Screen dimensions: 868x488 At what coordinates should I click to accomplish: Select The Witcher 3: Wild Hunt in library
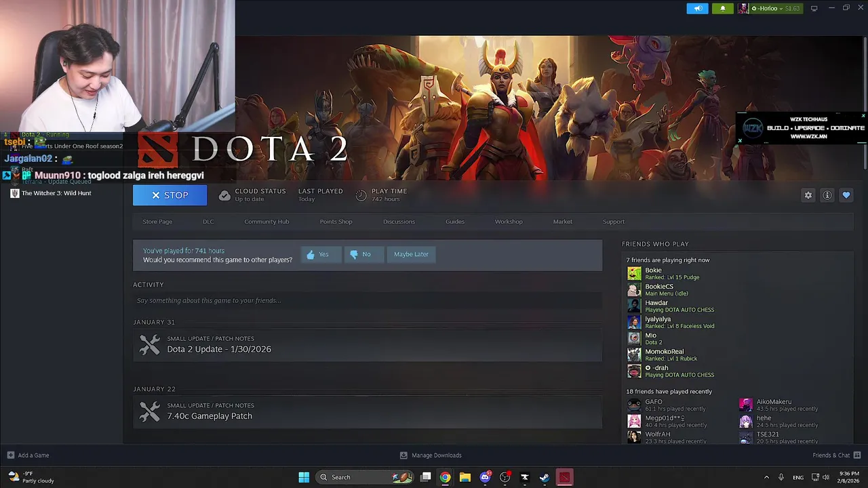pos(56,193)
